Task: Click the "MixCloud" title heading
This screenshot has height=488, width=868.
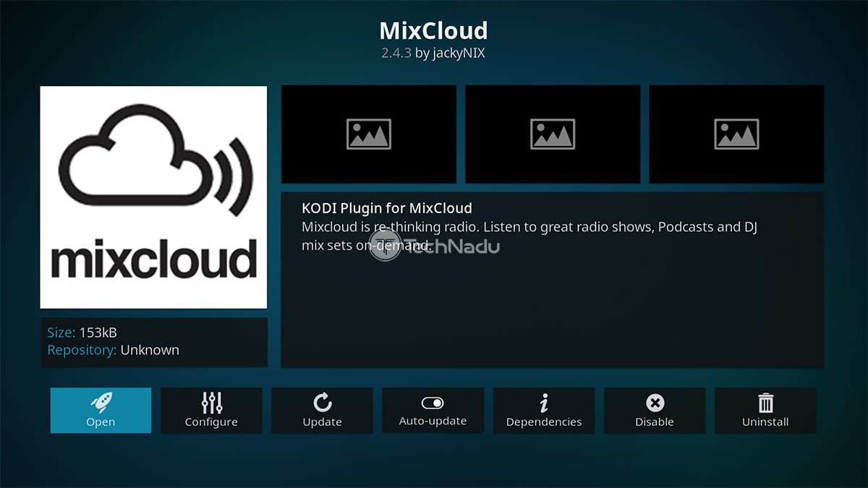Action: coord(434,30)
